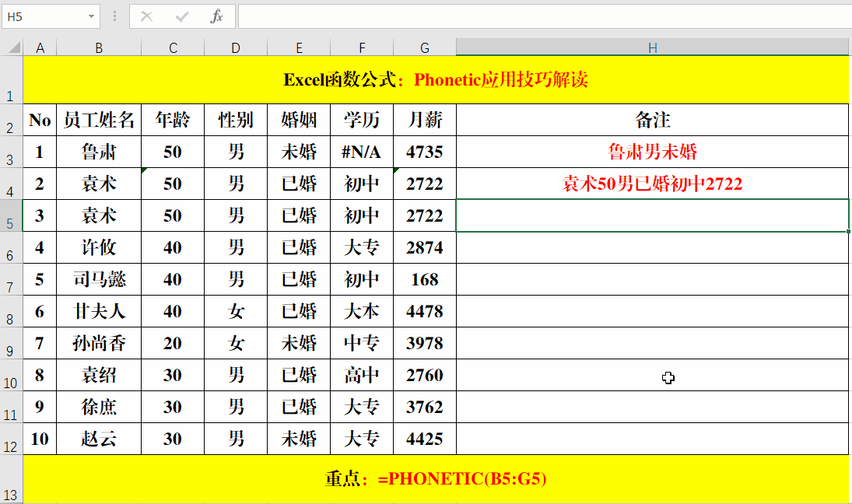Screen dimensions: 852x504
Task: Click the cell with '大本' education
Action: [362, 311]
